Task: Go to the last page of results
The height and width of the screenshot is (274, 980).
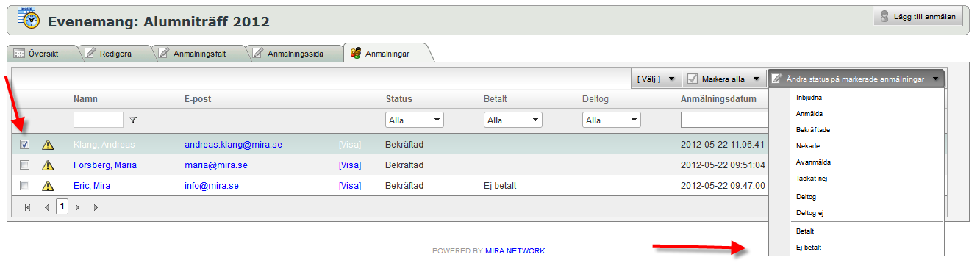Action: (96, 208)
